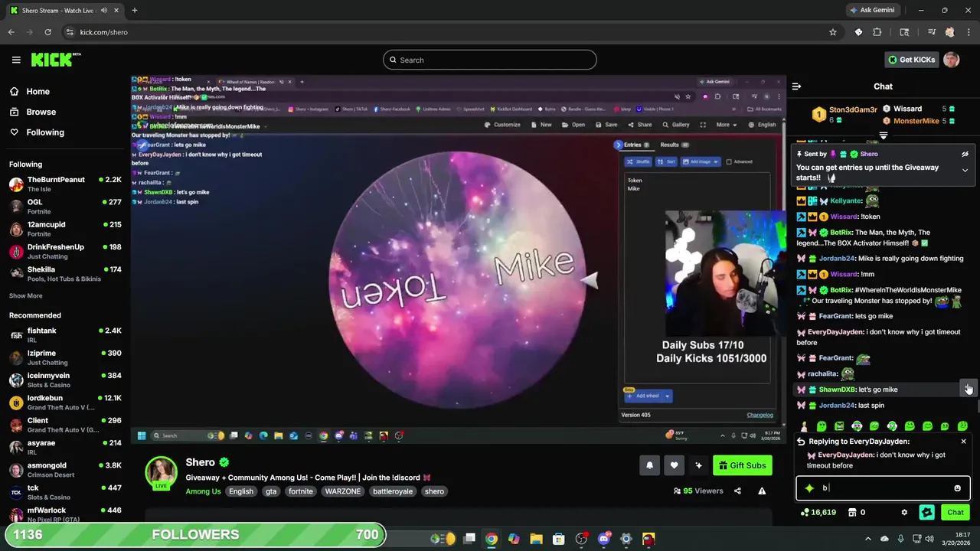Open the user profile avatar menu
Viewport: 980px width, 551px height.
pos(951,60)
